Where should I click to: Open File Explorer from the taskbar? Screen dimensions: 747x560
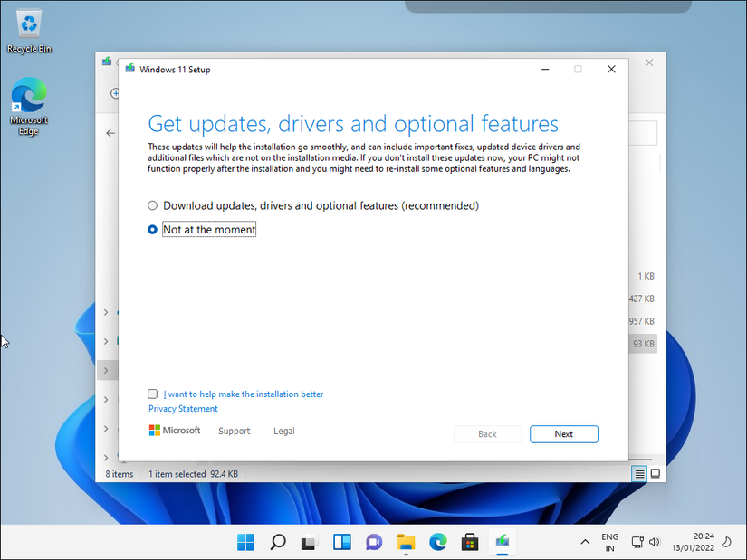tap(406, 542)
